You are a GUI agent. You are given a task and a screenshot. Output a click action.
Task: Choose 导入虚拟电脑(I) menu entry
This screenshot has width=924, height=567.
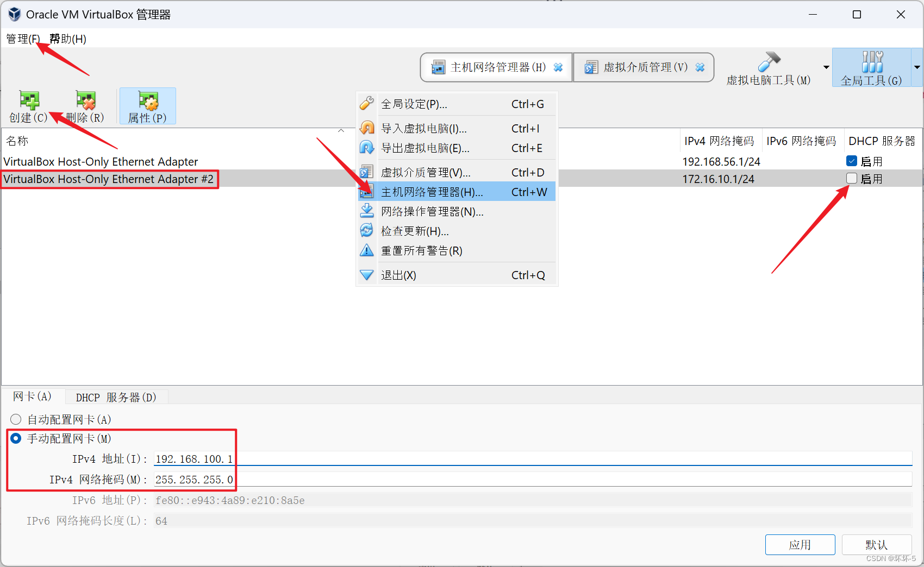(x=457, y=129)
